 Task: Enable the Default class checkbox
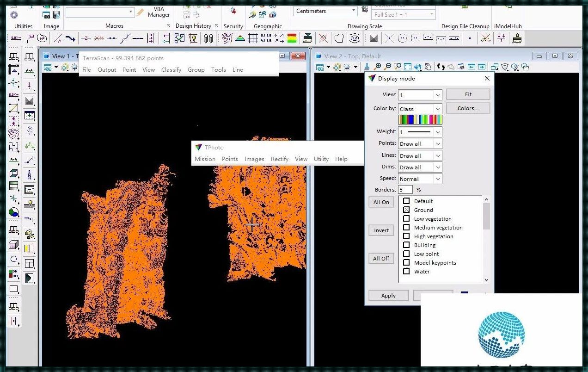coord(406,201)
